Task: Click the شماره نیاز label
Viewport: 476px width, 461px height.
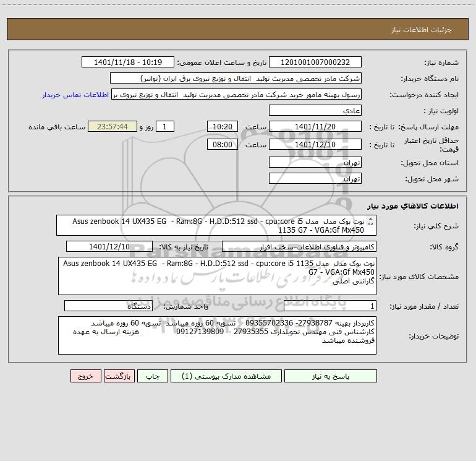Action: tap(441, 62)
